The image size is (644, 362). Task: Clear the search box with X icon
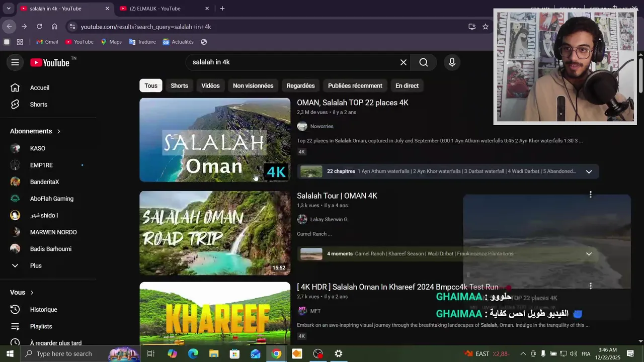[x=404, y=62]
